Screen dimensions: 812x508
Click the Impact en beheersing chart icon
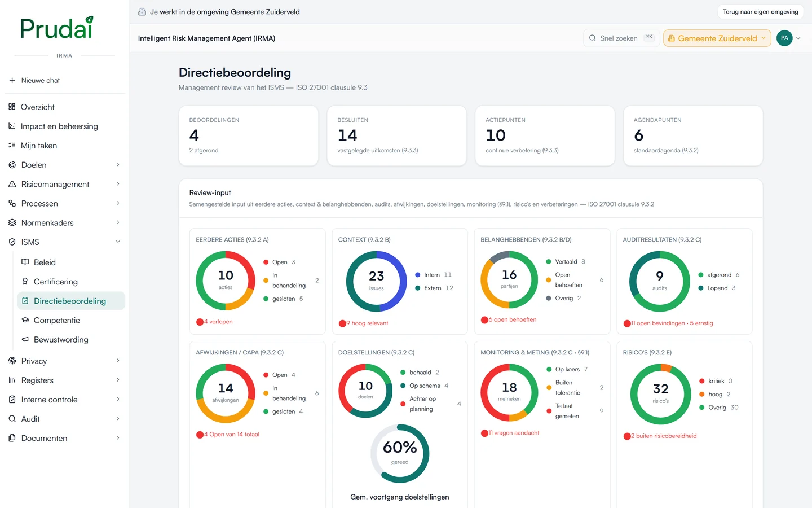tap(12, 126)
